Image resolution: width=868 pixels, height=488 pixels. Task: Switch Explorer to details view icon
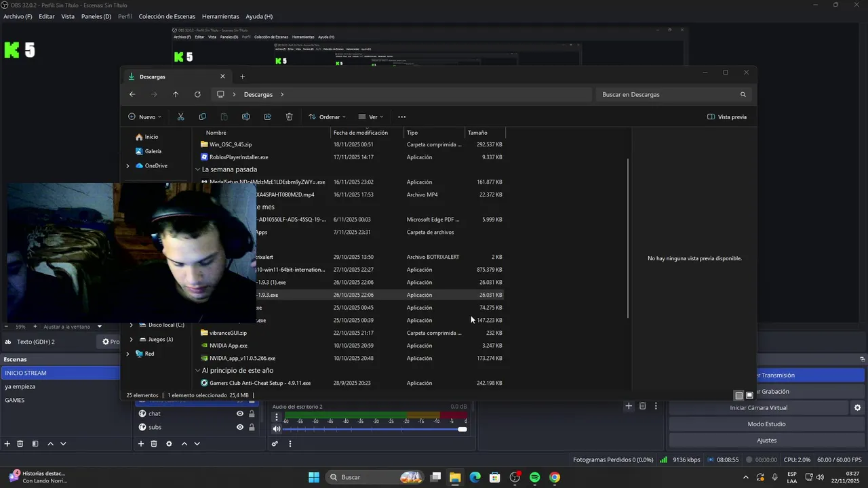point(739,395)
